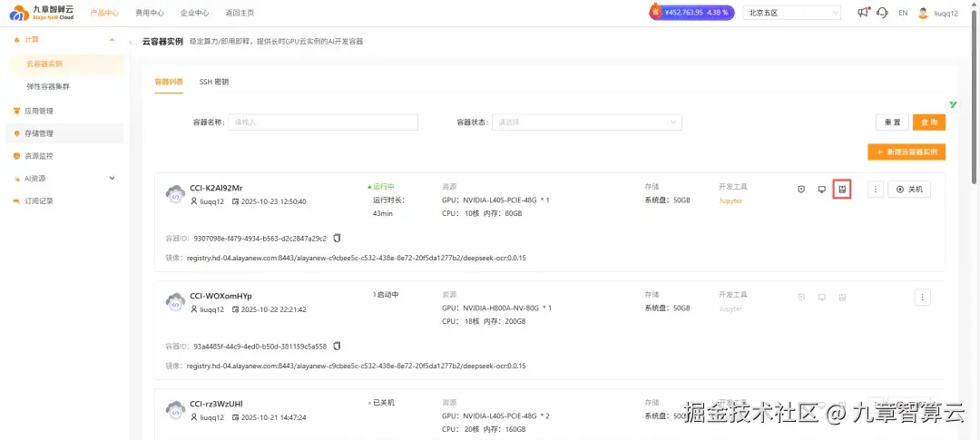Open the 产品中心 top menu

coord(105,13)
